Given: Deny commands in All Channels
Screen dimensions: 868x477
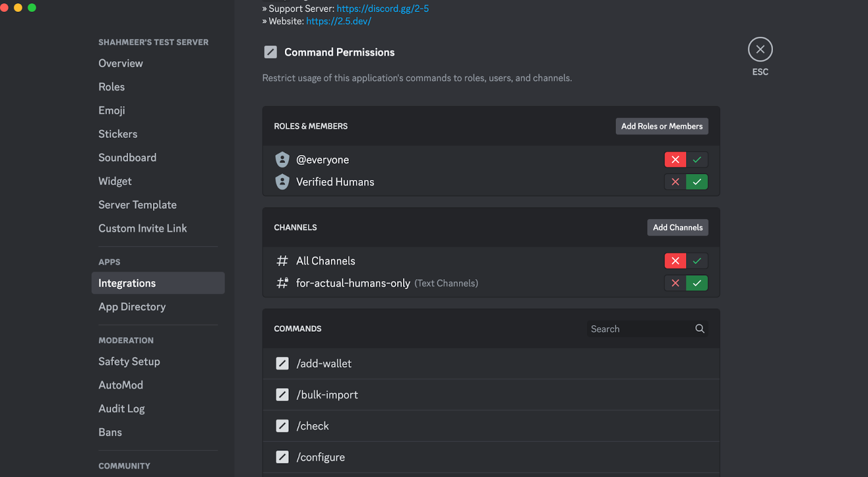Looking at the screenshot, I should point(675,261).
